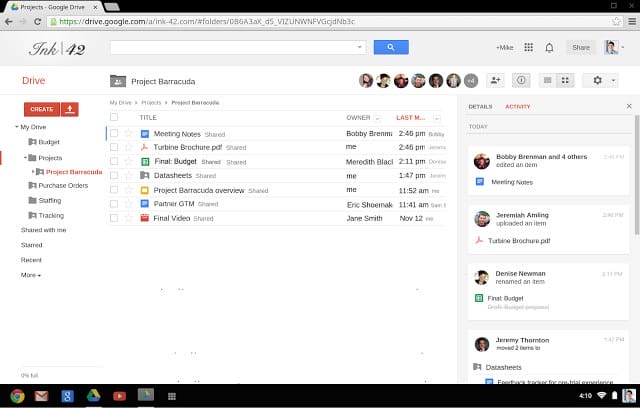640x408 pixels.
Task: Click the red upload button
Action: 69,109
